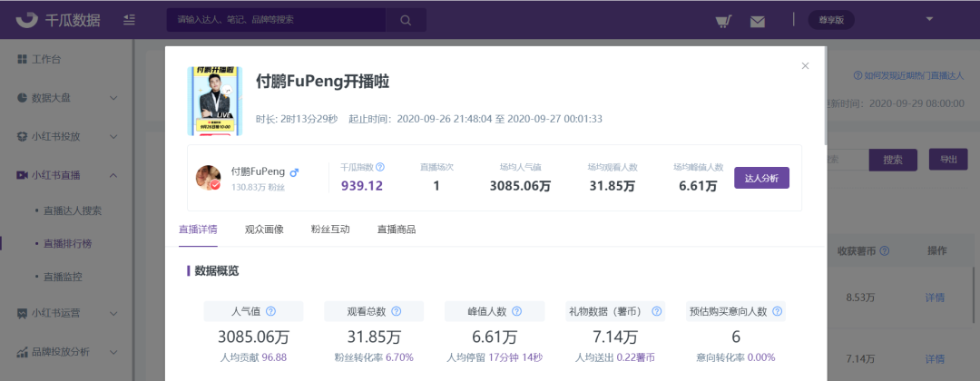The height and width of the screenshot is (381, 980).
Task: Click the 尊享版 membership badge
Action: [x=831, y=20]
